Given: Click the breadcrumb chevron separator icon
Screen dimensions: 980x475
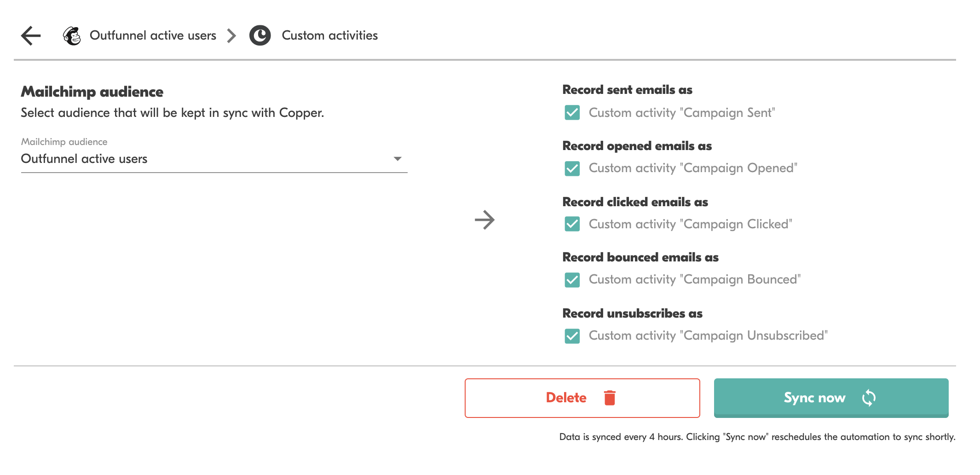Looking at the screenshot, I should 232,35.
